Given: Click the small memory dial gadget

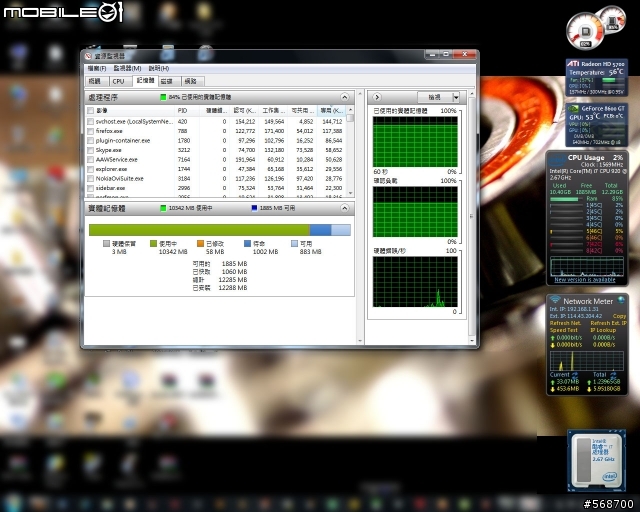Looking at the screenshot, I should [x=613, y=19].
